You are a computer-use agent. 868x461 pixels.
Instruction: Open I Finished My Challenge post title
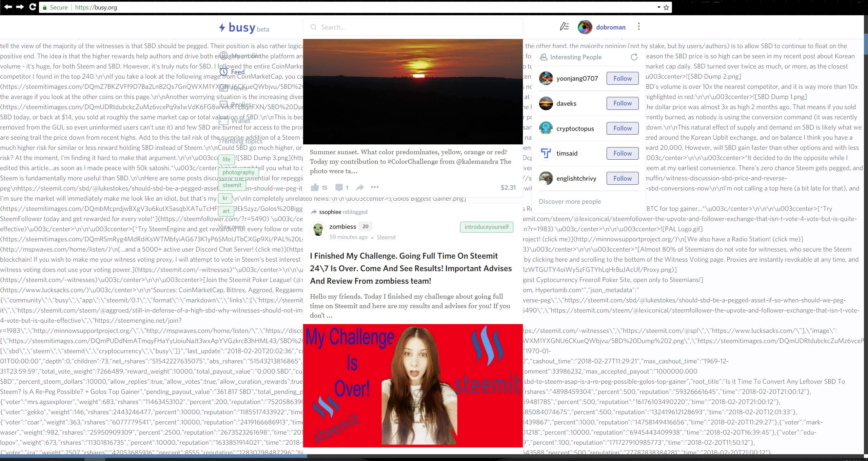[x=411, y=268]
